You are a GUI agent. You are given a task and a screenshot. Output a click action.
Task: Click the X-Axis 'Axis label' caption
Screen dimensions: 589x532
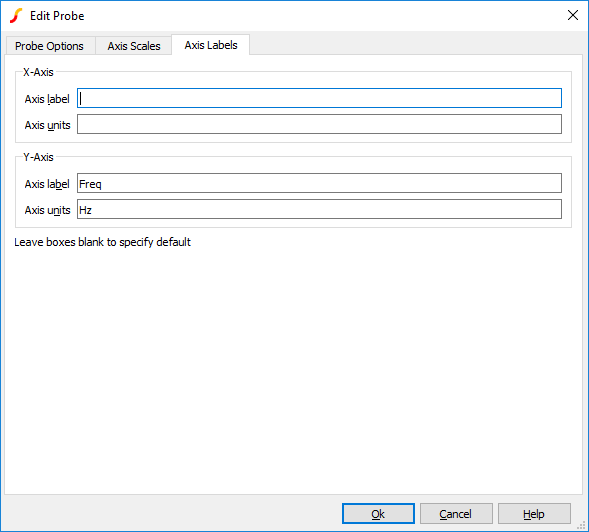coord(47,99)
